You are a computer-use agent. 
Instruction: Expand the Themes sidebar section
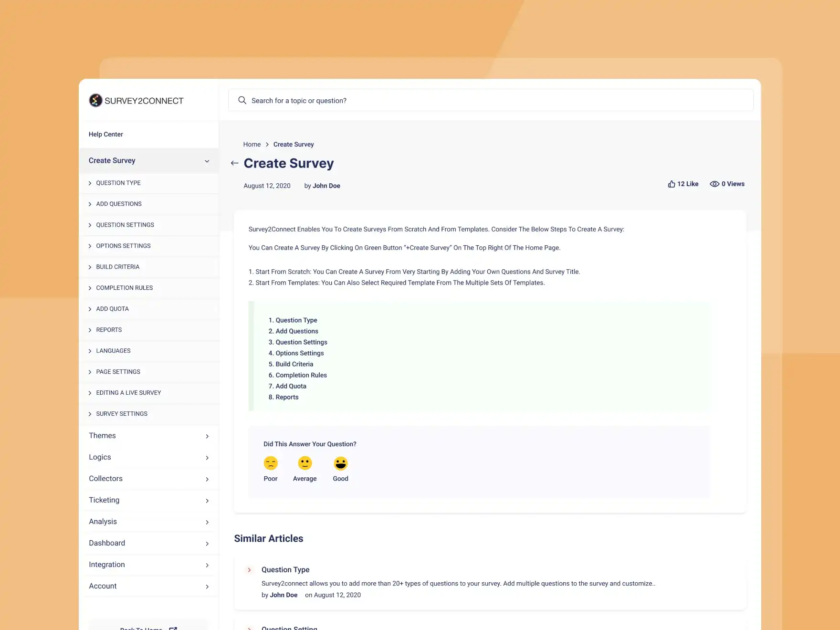point(207,436)
